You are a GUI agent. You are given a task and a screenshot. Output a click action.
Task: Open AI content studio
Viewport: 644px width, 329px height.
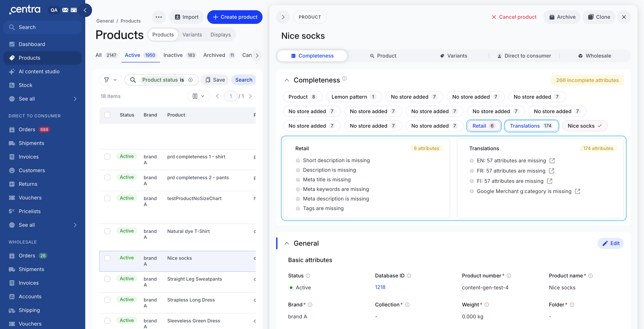click(42, 72)
